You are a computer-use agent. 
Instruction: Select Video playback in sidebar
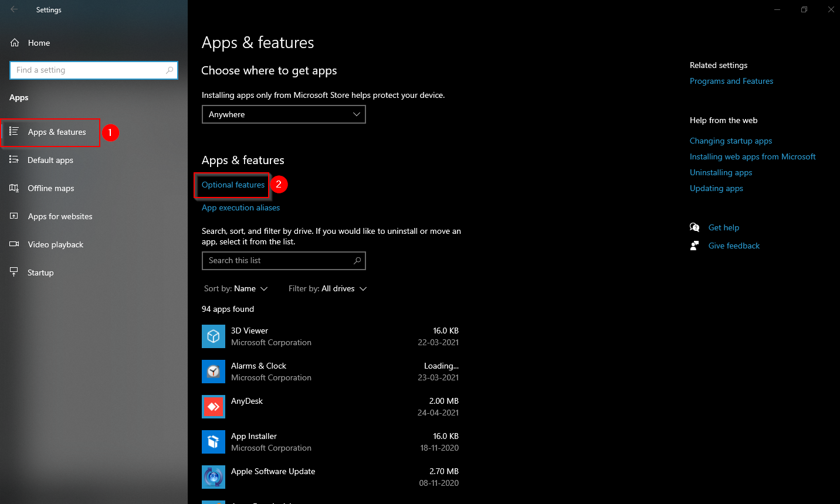coord(56,244)
